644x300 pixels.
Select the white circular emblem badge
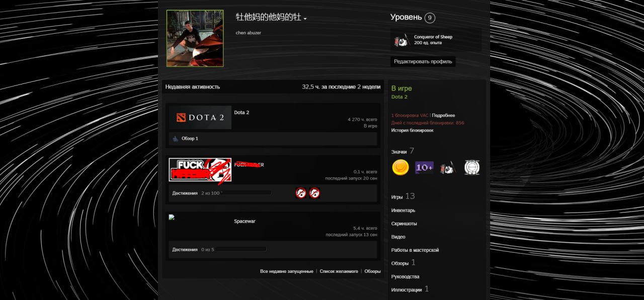coord(471,167)
